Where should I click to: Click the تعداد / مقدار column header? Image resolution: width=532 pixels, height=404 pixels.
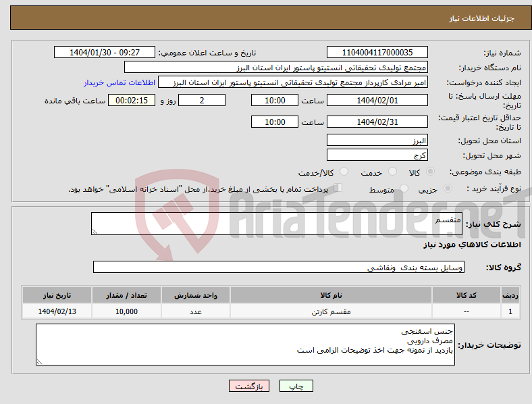[x=126, y=295]
